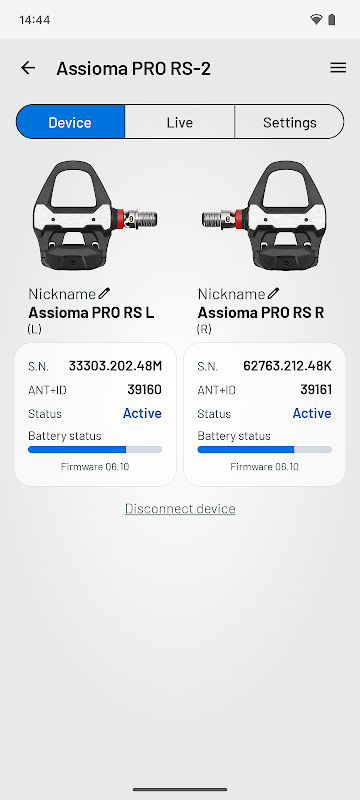Open the Settings tab
The height and width of the screenshot is (800, 360).
click(290, 122)
